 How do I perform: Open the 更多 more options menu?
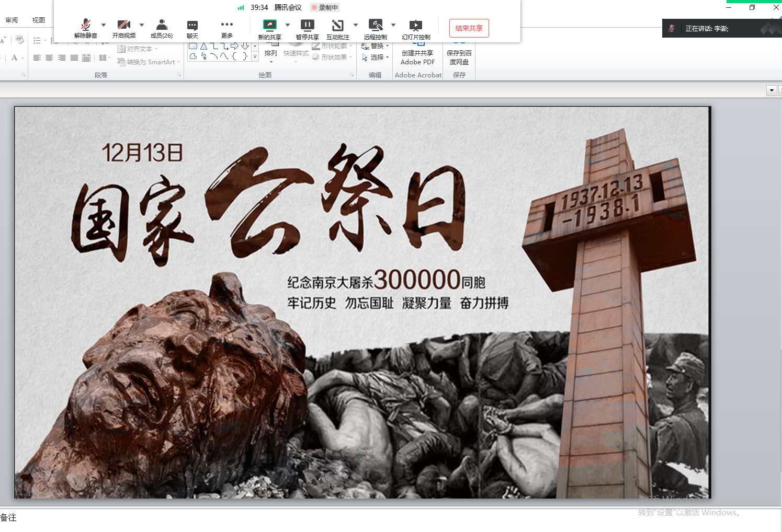pyautogui.click(x=227, y=29)
